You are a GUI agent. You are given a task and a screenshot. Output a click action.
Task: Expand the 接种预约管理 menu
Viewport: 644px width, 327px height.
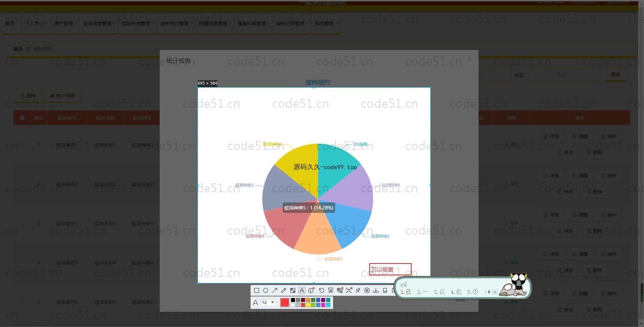pos(176,24)
